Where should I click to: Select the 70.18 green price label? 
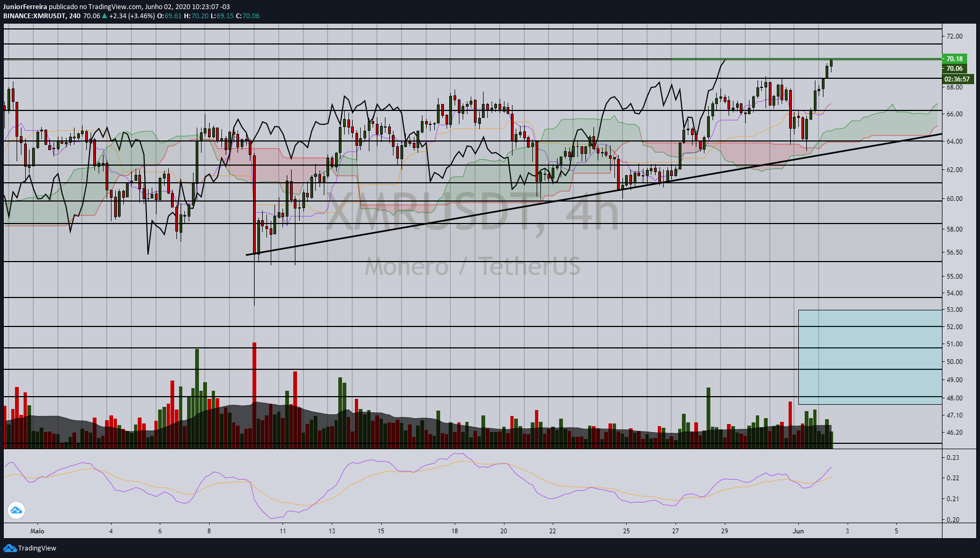(x=954, y=59)
